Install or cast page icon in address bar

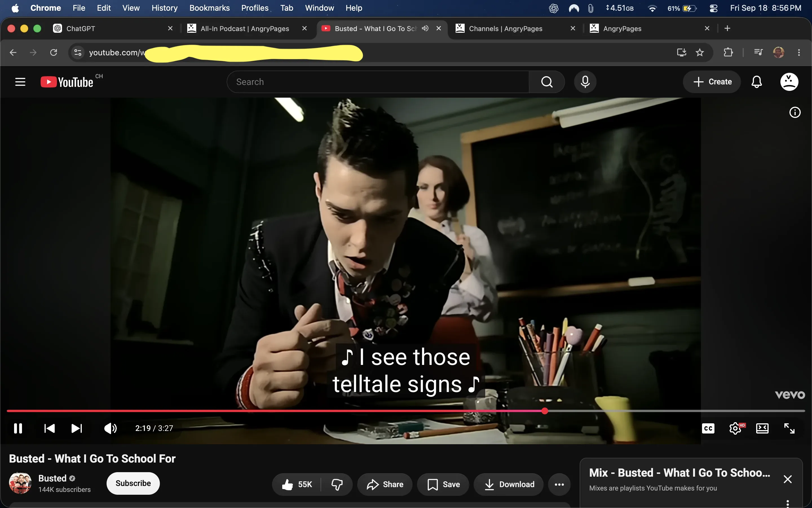[x=681, y=52]
